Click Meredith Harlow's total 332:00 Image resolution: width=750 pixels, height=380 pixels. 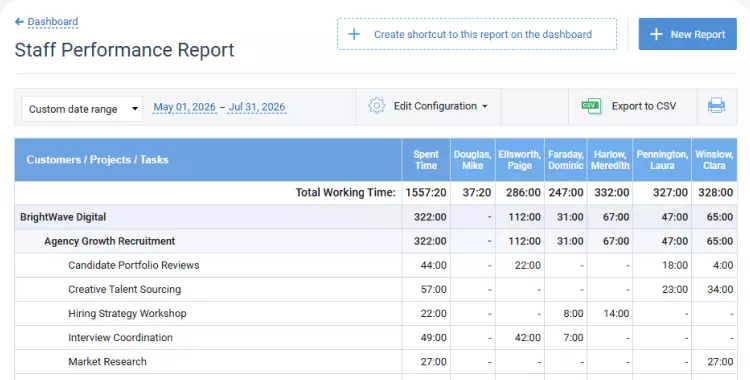coord(612,192)
